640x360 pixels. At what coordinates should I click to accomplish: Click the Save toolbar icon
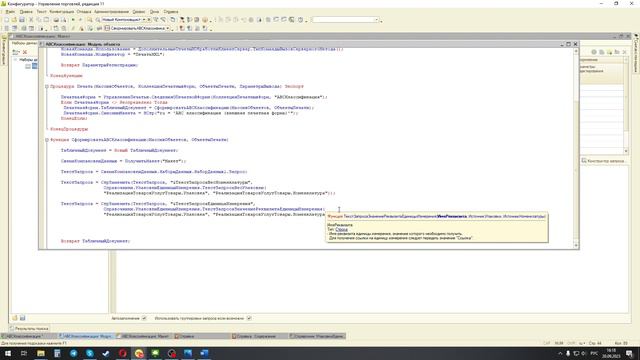pos(22,20)
